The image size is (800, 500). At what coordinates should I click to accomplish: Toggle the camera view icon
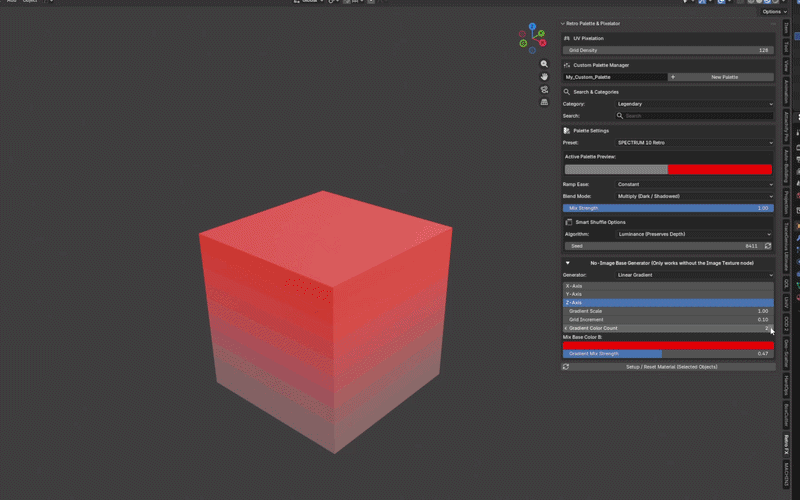click(544, 89)
